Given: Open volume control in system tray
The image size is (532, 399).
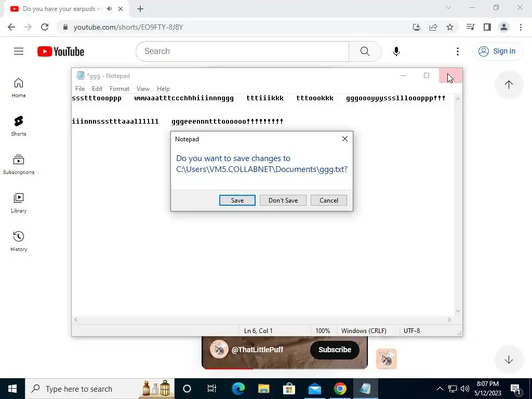Looking at the screenshot, I should [x=465, y=389].
